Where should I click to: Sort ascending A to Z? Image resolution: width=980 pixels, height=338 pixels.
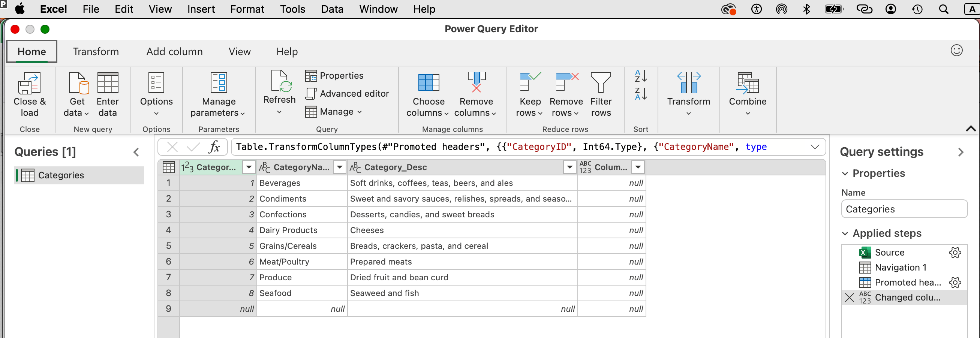(641, 76)
